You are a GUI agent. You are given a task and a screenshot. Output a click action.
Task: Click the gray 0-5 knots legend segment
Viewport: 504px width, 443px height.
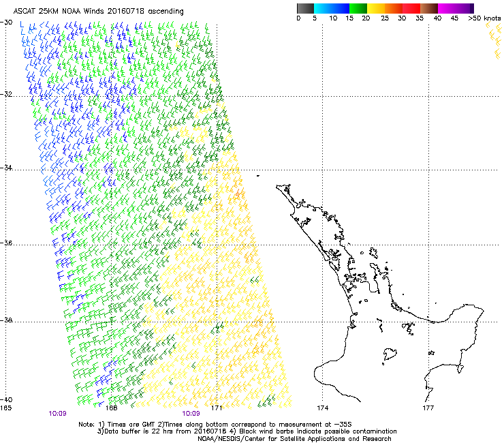(305, 8)
